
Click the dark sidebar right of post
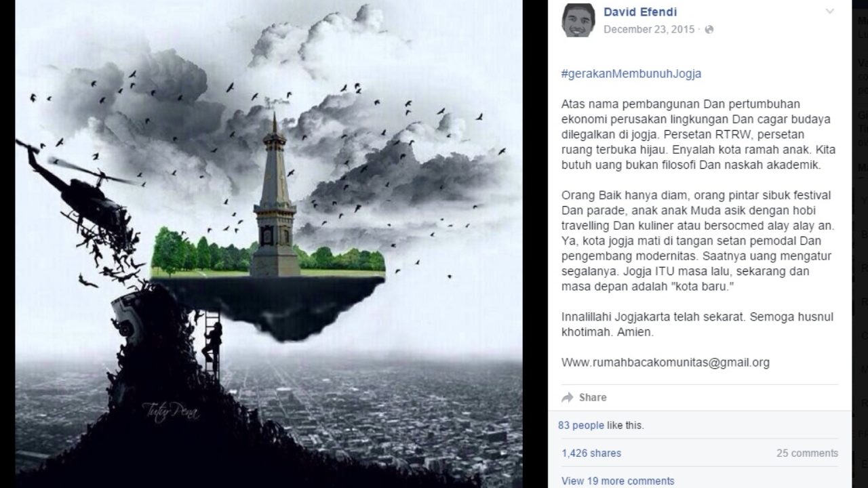coord(860,244)
